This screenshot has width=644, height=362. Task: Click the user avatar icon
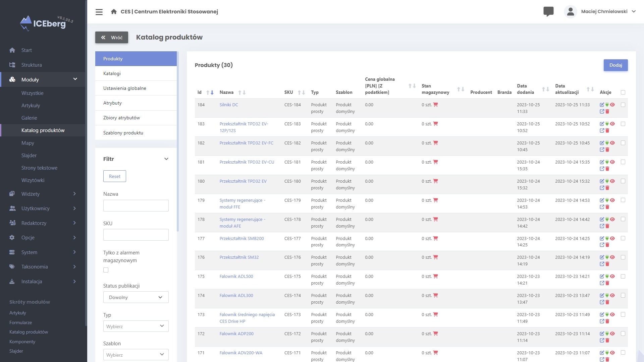[x=570, y=11]
